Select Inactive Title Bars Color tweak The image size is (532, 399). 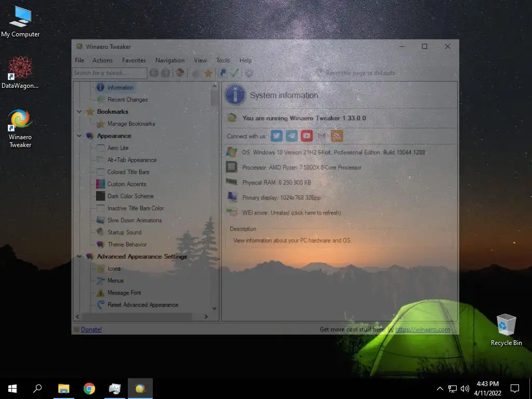tap(136, 208)
